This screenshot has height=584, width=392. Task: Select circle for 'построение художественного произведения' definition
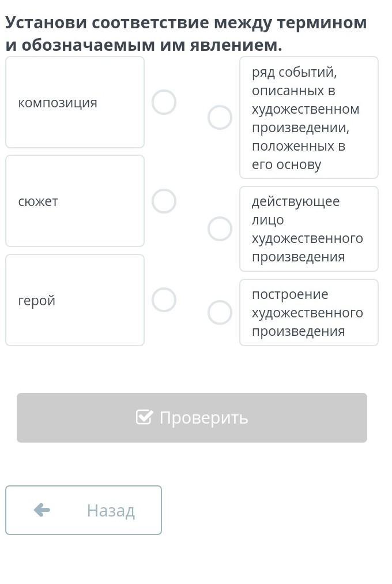pyautogui.click(x=220, y=312)
